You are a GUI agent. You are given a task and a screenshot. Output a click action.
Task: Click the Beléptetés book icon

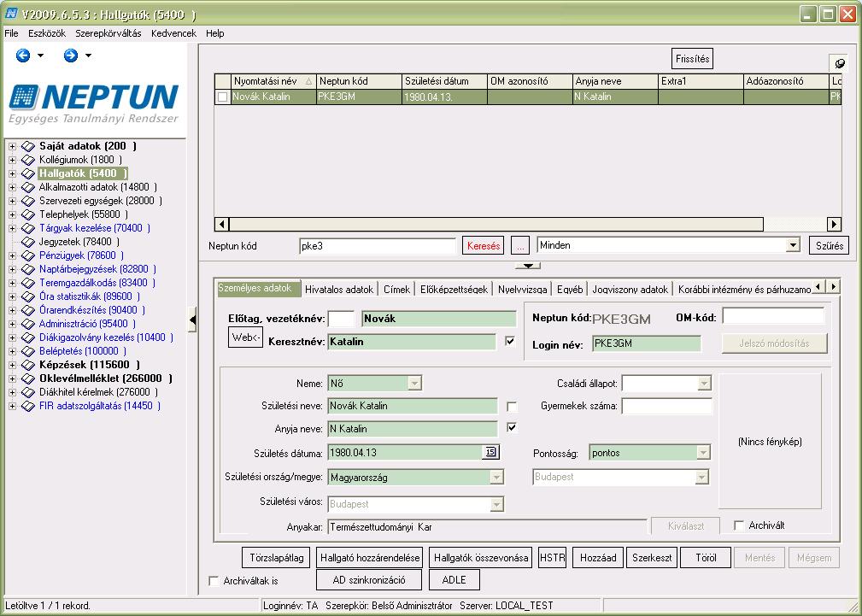coord(28,351)
